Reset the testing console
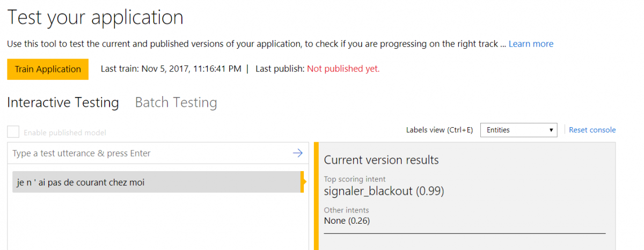The image size is (644, 250). [592, 130]
